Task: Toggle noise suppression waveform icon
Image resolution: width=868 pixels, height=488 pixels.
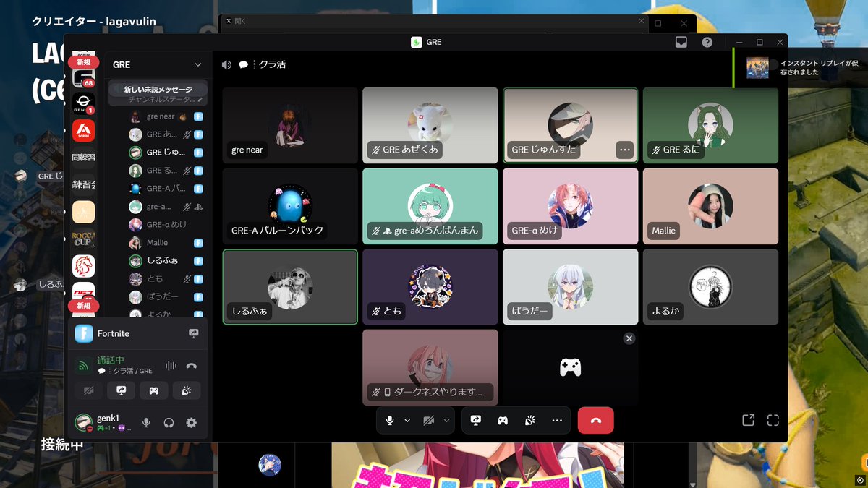Action: (x=171, y=366)
